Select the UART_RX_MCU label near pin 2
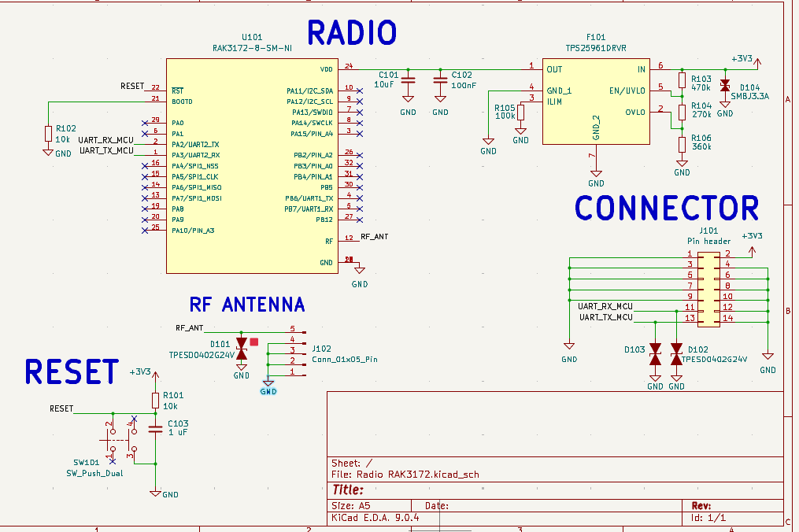This screenshot has height=532, width=799. (x=106, y=140)
